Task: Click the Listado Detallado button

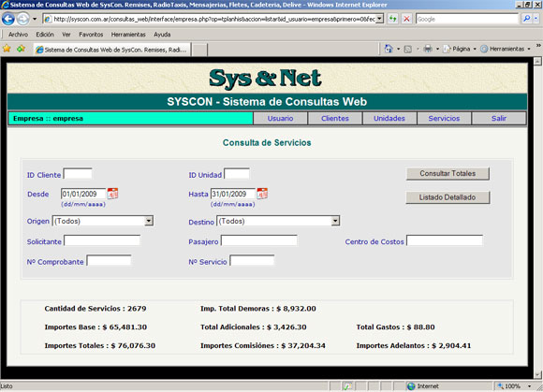Action: pyautogui.click(x=448, y=197)
